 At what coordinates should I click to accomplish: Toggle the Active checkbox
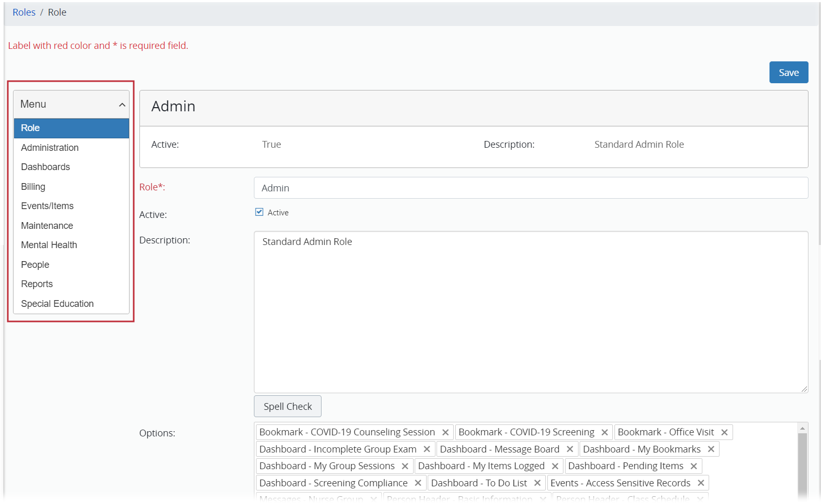tap(259, 212)
